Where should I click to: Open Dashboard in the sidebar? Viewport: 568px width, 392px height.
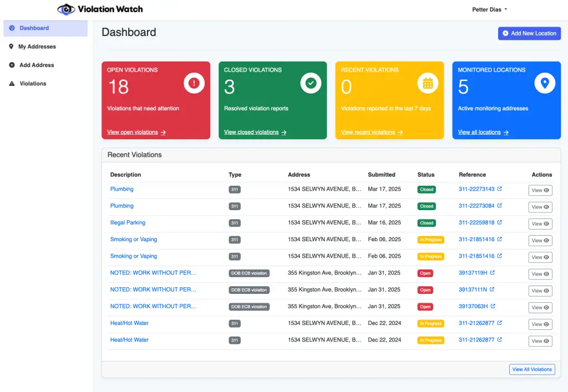(34, 28)
